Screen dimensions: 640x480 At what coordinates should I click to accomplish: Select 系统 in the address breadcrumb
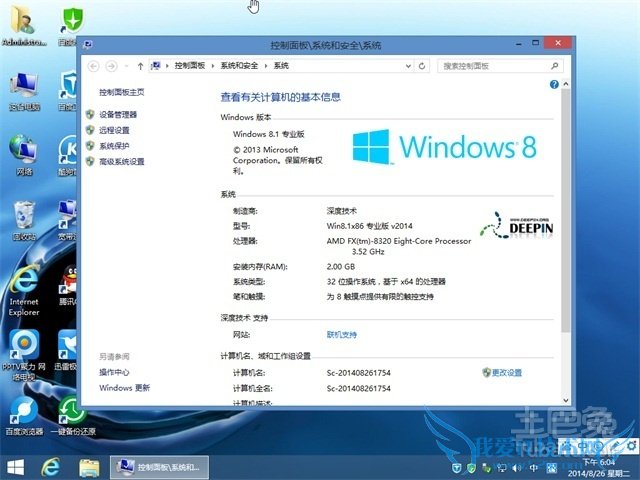click(x=281, y=66)
